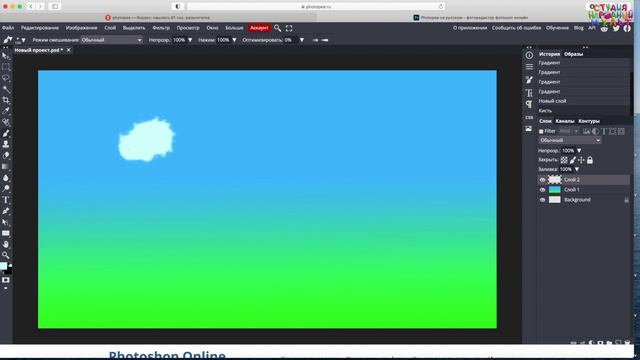Image resolution: width=640 pixels, height=360 pixels.
Task: Select the Magic Wand tool
Action: point(6,89)
